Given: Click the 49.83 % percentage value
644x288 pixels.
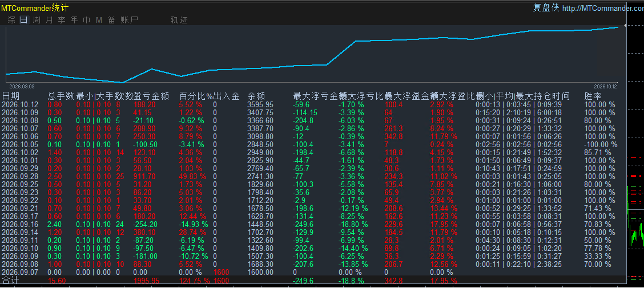Looking at the screenshot, I should pyautogui.click(x=192, y=176).
